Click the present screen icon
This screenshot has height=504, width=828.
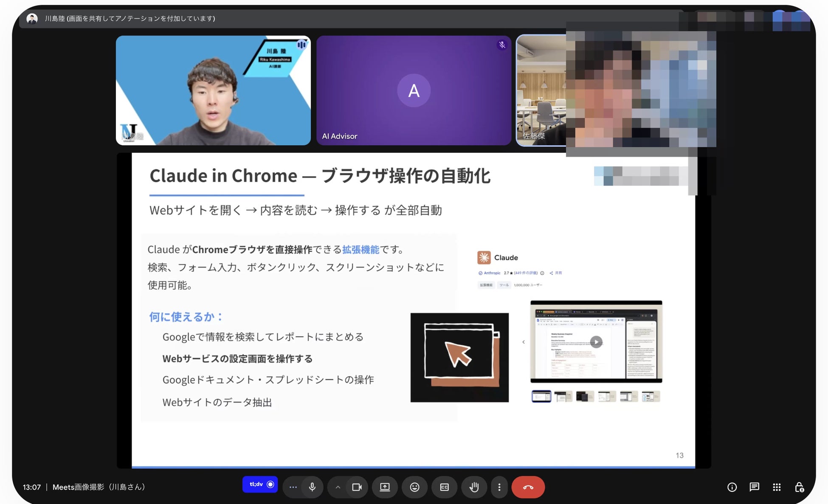click(x=385, y=487)
